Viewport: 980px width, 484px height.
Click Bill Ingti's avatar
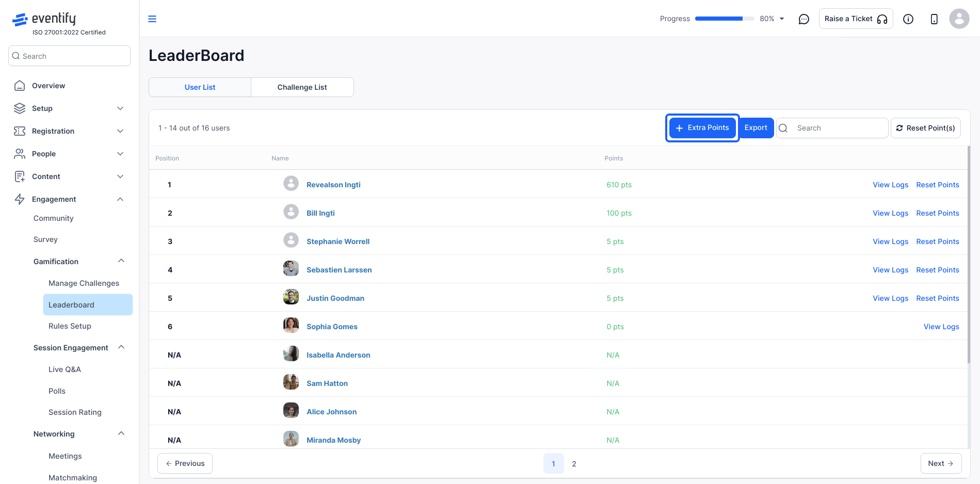(x=291, y=212)
